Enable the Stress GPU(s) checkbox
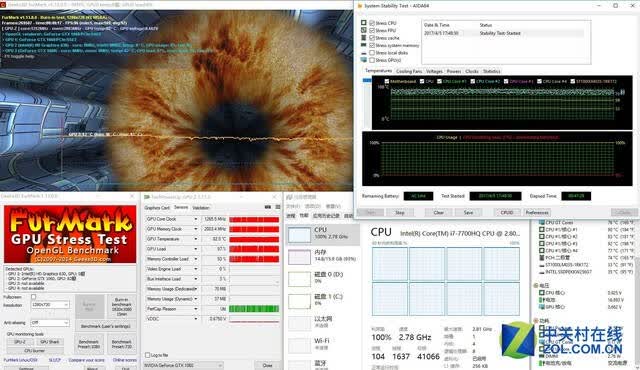 point(372,60)
